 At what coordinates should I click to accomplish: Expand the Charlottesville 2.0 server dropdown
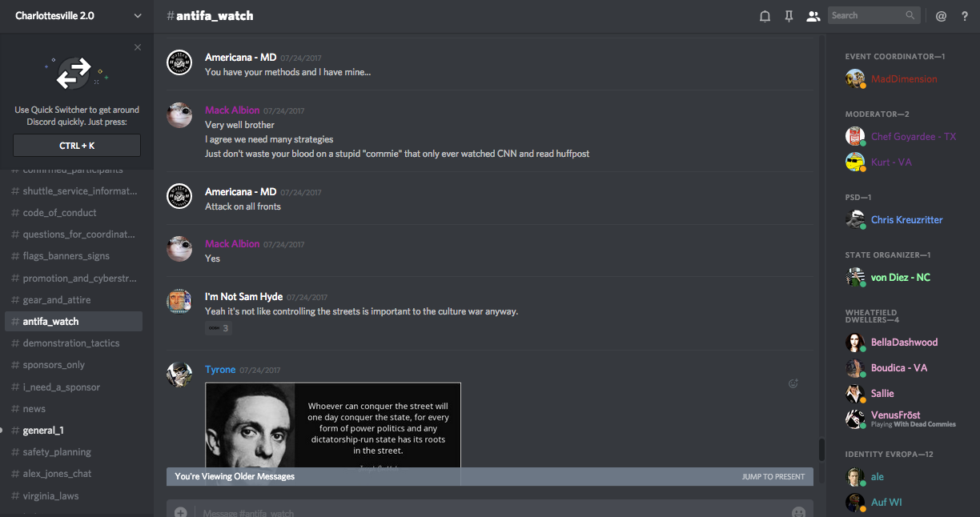tap(138, 16)
